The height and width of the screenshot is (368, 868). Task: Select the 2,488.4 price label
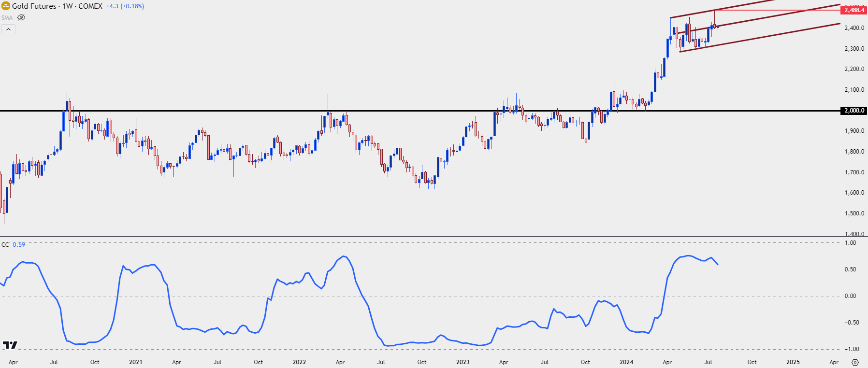coord(854,10)
